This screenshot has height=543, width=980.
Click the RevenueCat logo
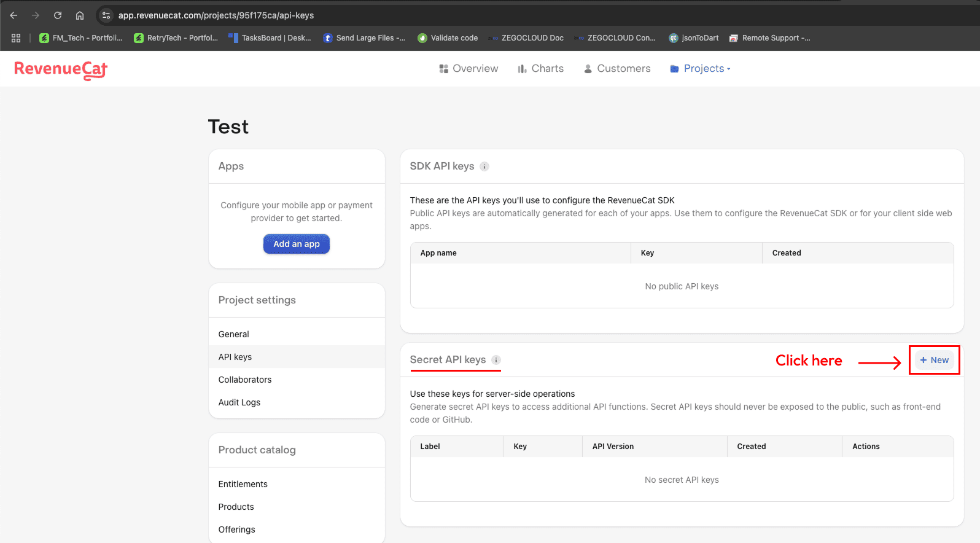click(61, 69)
